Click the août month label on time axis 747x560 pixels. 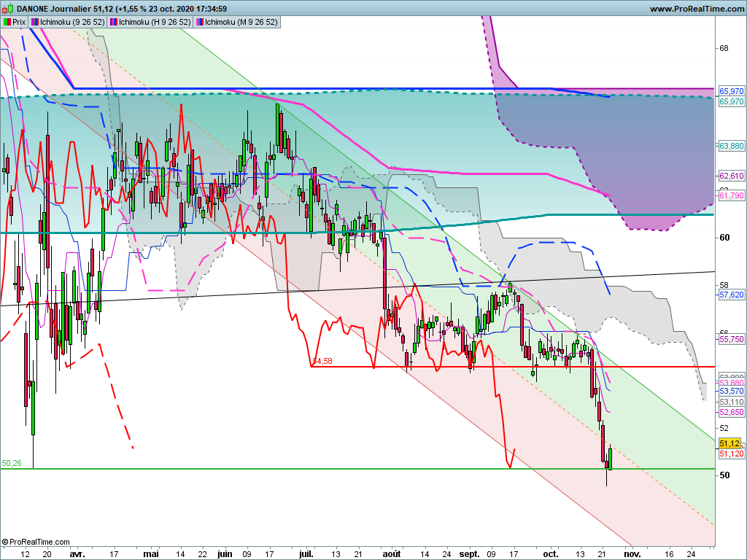pyautogui.click(x=392, y=554)
